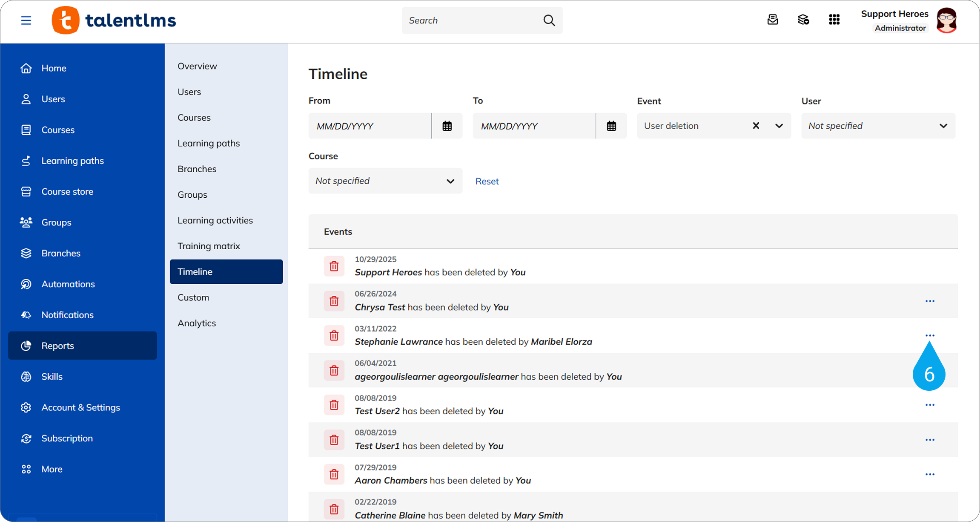Switch to Learning paths report tab
The height and width of the screenshot is (522, 980).
coord(226,143)
